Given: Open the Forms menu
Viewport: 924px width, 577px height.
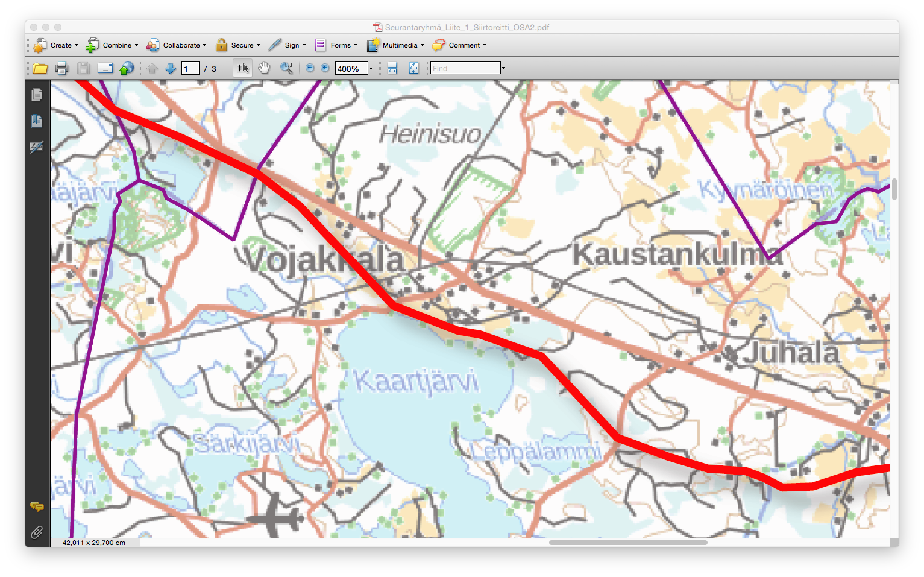Looking at the screenshot, I should [x=336, y=45].
